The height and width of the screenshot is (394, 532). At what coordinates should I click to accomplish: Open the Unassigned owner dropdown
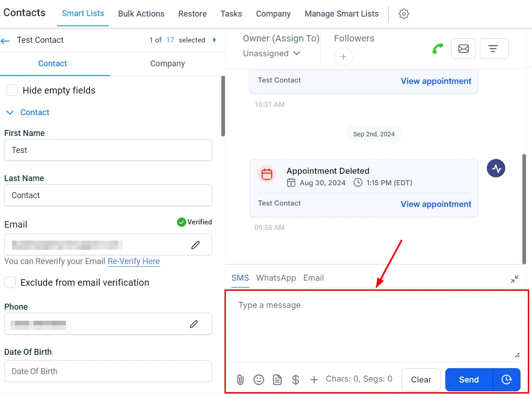[x=272, y=53]
